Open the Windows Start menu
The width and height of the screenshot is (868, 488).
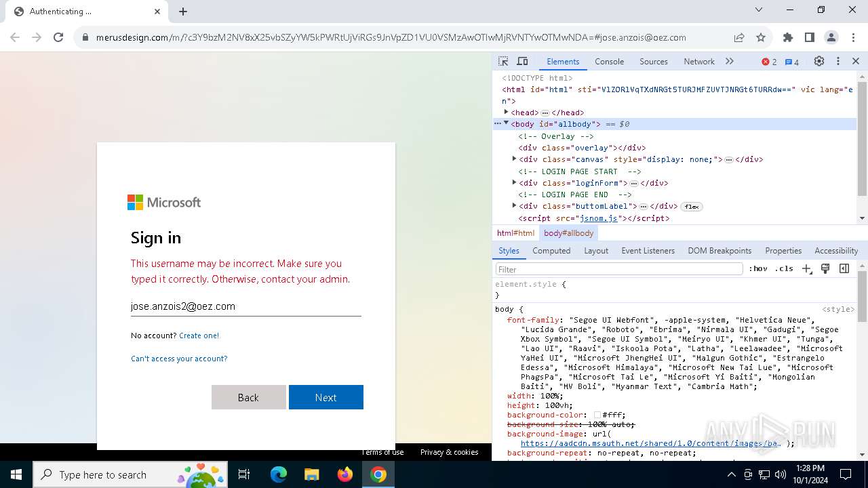coord(16,474)
